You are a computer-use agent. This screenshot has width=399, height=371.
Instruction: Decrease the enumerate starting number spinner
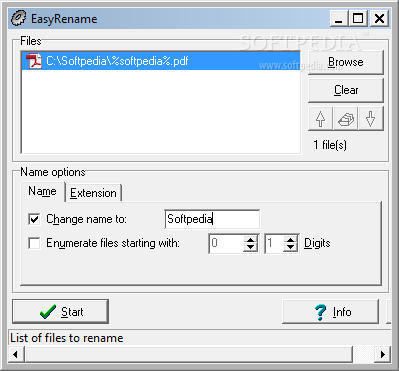(250, 247)
